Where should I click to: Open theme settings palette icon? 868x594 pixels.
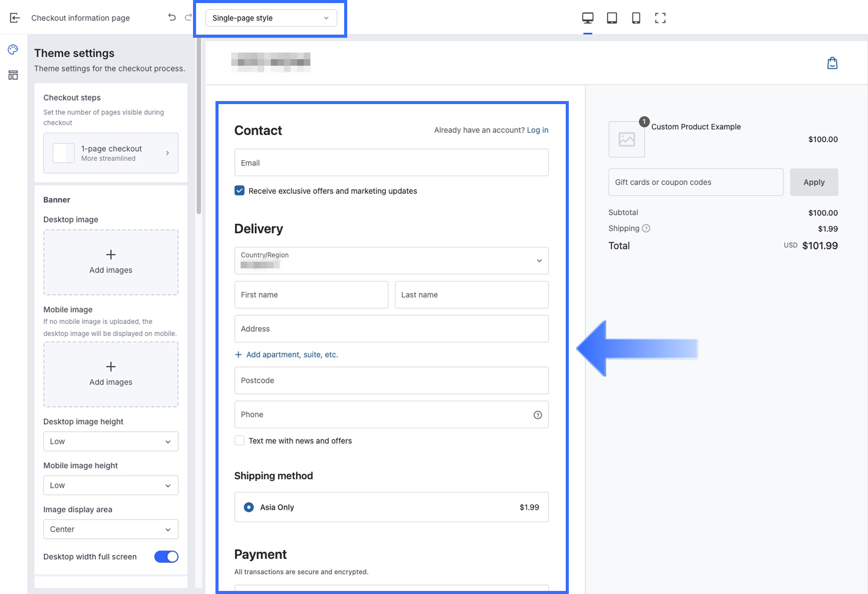click(x=13, y=49)
